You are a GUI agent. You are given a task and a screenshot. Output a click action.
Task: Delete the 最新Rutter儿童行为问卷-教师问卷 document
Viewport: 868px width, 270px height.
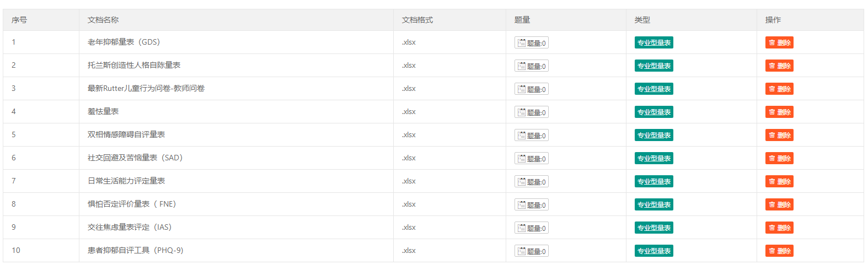(x=779, y=89)
